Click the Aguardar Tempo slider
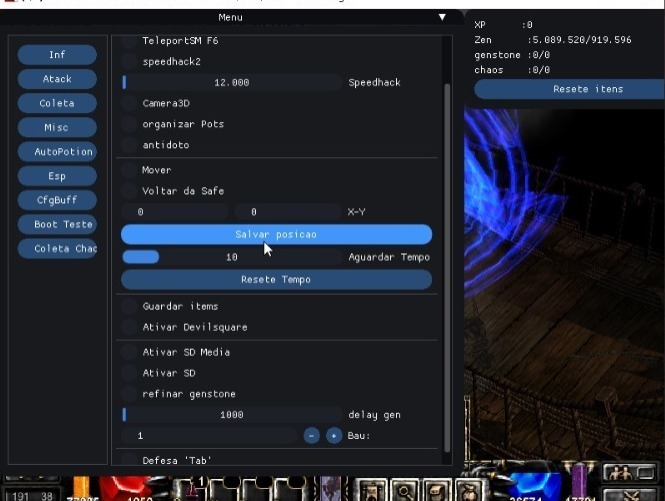This screenshot has height=501, width=665. pyautogui.click(x=231, y=257)
